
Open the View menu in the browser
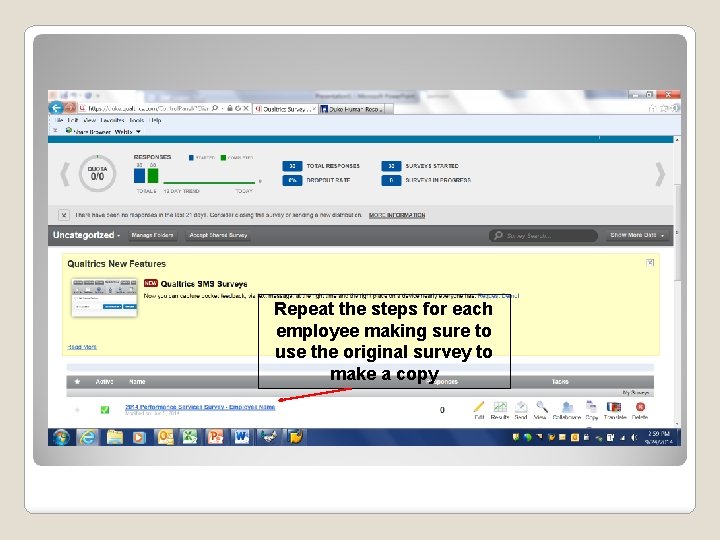[90, 120]
